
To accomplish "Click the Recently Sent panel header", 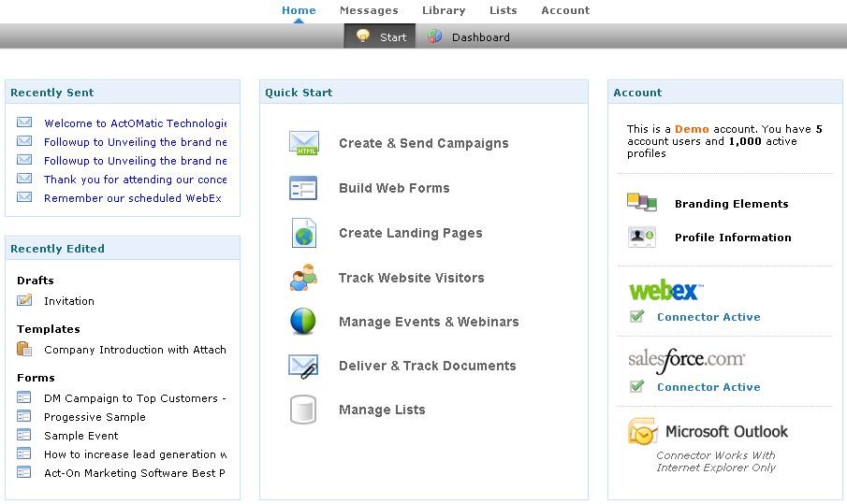I will click(x=123, y=93).
